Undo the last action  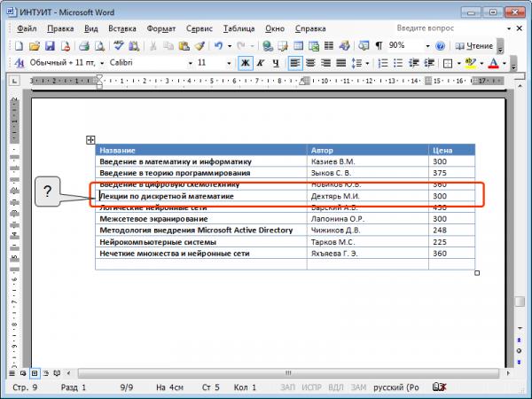click(218, 46)
